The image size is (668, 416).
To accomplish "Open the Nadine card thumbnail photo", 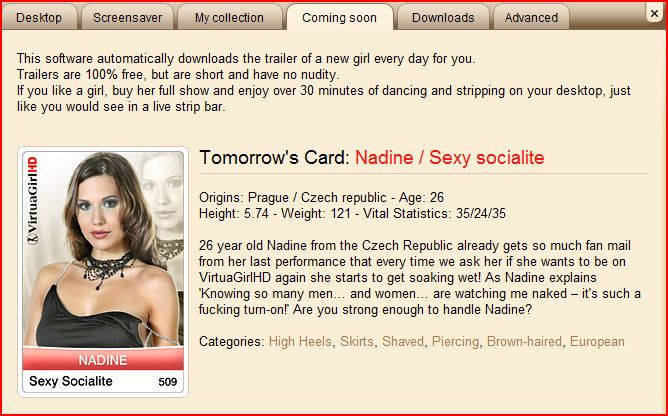I will pyautogui.click(x=103, y=248).
